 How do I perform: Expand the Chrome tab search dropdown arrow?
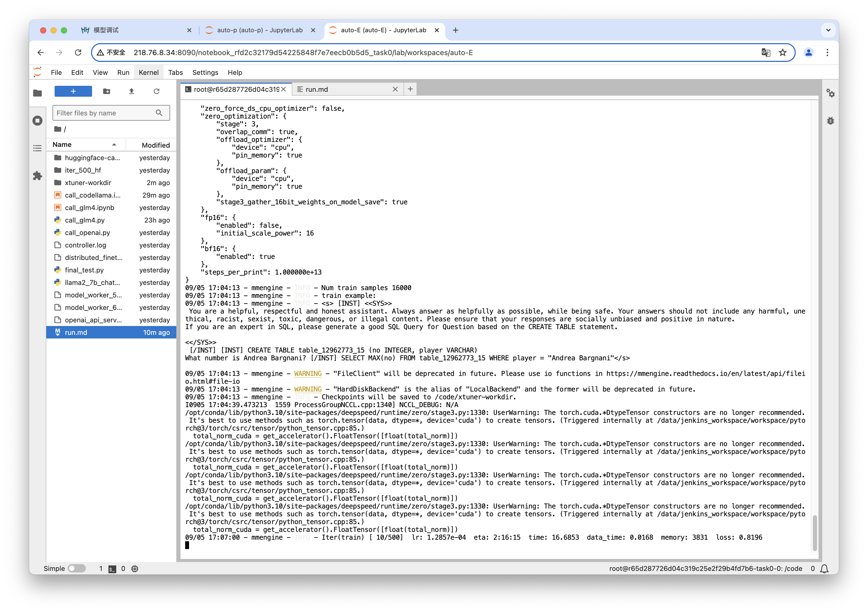pyautogui.click(x=828, y=30)
